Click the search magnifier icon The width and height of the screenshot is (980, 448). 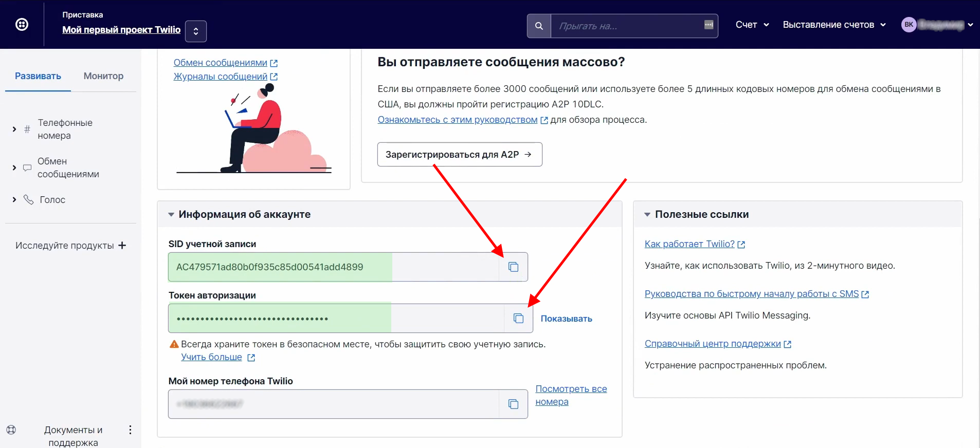[539, 26]
